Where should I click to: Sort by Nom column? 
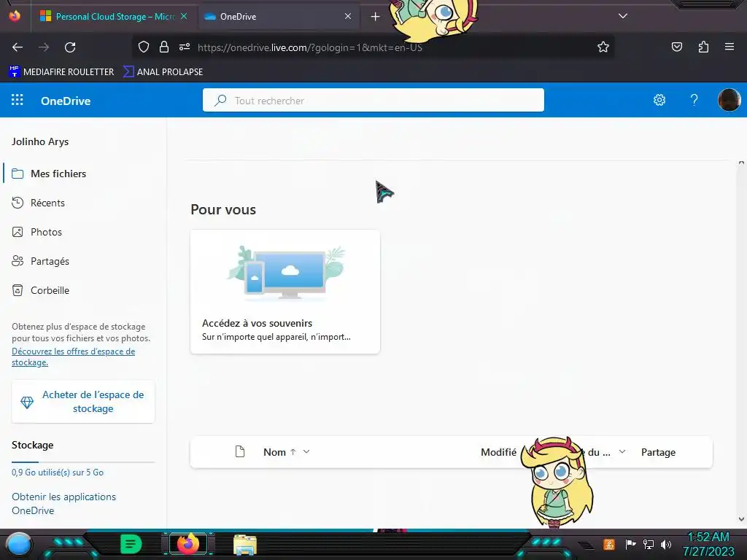click(x=275, y=452)
